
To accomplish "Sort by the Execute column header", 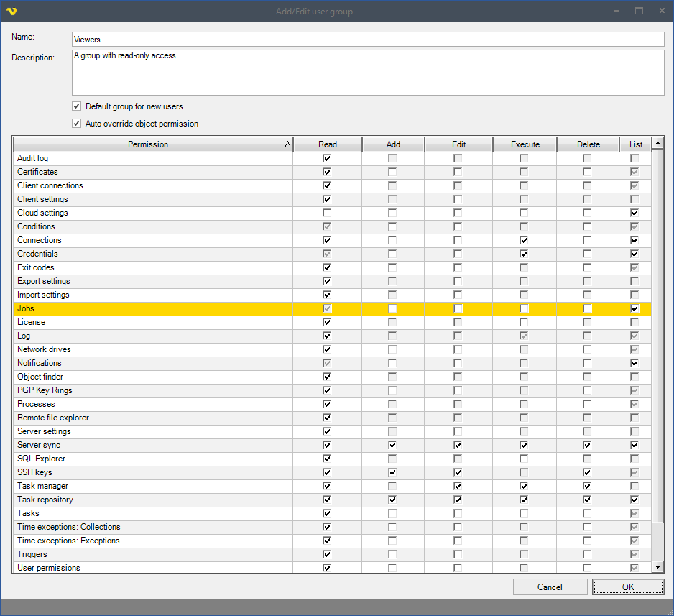I will coord(525,144).
